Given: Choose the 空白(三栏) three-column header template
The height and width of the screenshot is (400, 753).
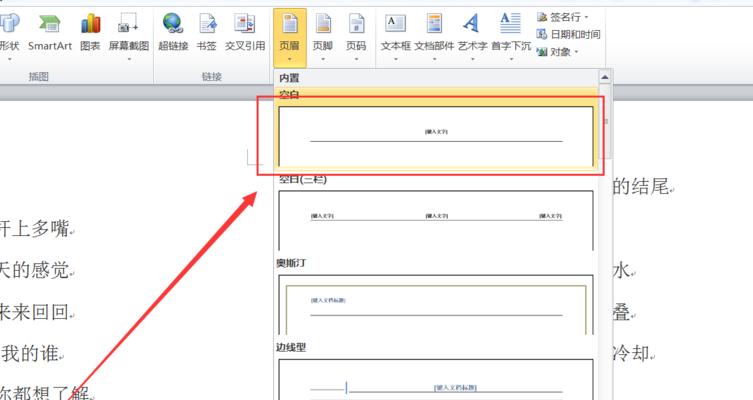Looking at the screenshot, I should click(x=436, y=220).
